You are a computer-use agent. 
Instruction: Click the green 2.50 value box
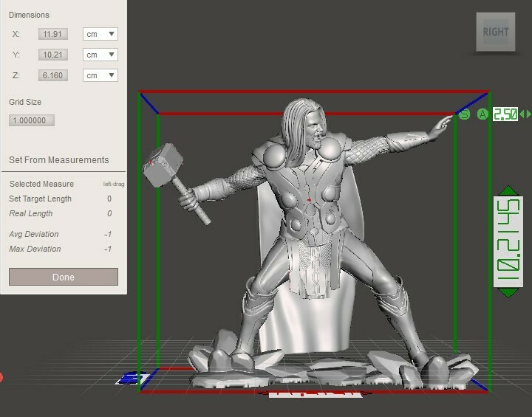point(505,114)
